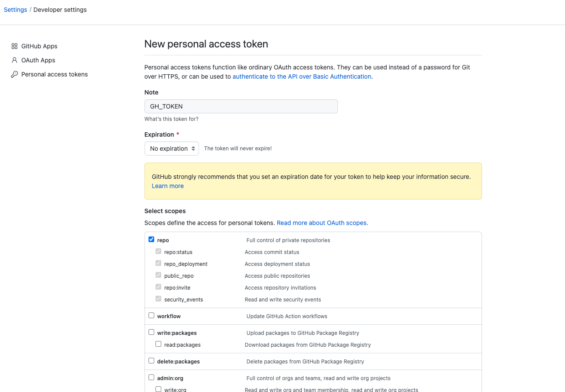Click the Personal access tokens key icon
The height and width of the screenshot is (392, 565).
pos(14,74)
